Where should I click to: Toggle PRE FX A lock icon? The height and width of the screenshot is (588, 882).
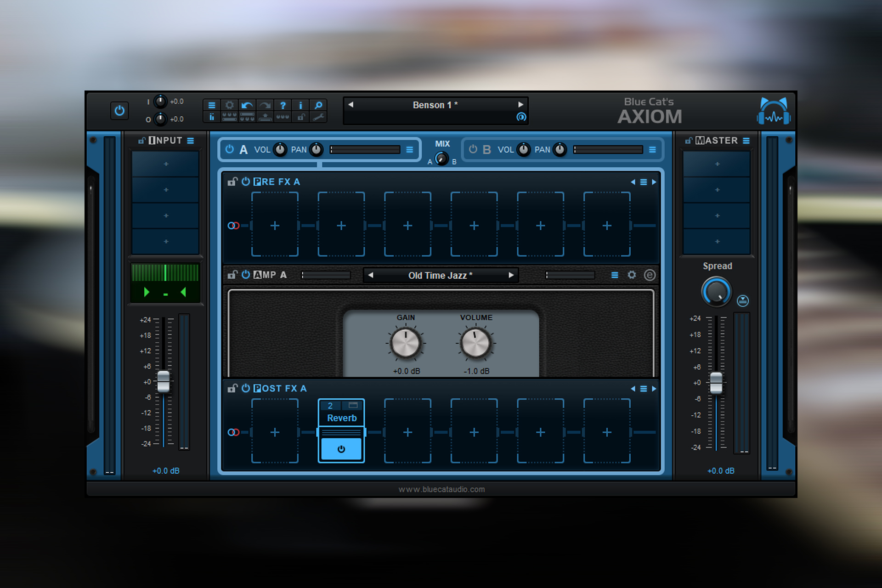[x=232, y=181]
